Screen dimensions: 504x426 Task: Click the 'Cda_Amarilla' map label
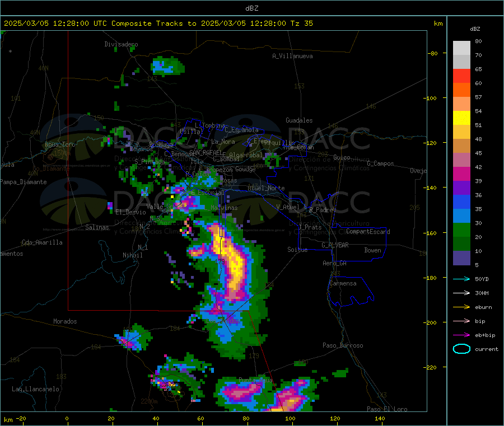point(42,242)
